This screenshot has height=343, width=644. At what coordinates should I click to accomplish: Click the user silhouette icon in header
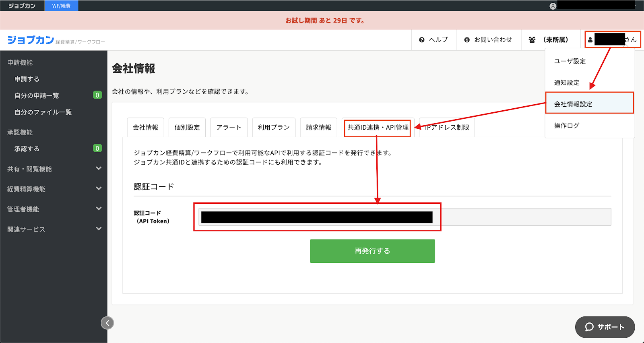pyautogui.click(x=590, y=40)
